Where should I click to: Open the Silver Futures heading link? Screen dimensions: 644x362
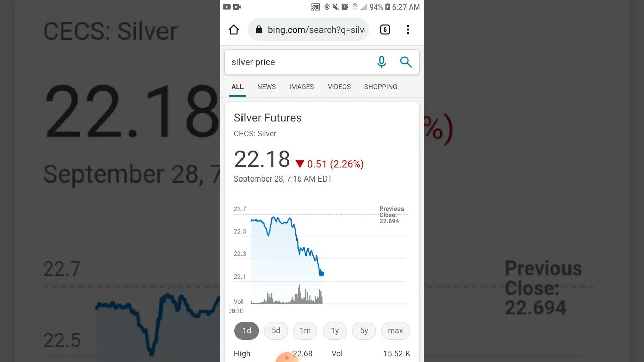point(268,118)
